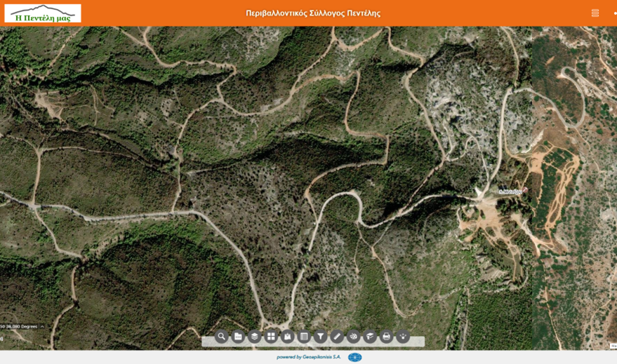Click the 'powered by Geospikonisis S.A.' link
The height and width of the screenshot is (364, 617).
(308, 357)
